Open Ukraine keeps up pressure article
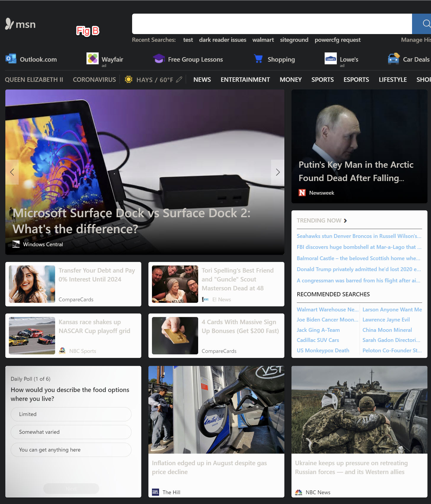Screen dimensions: 431x504 (x=351, y=467)
